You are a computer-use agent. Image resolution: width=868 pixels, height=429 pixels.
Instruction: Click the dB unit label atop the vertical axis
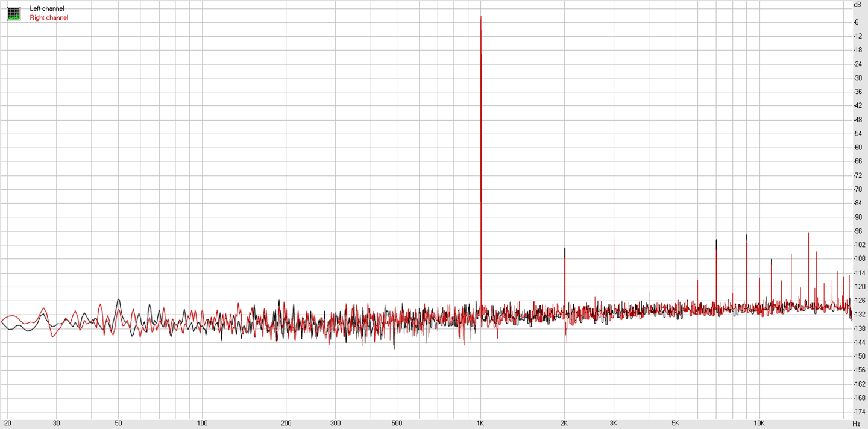857,5
